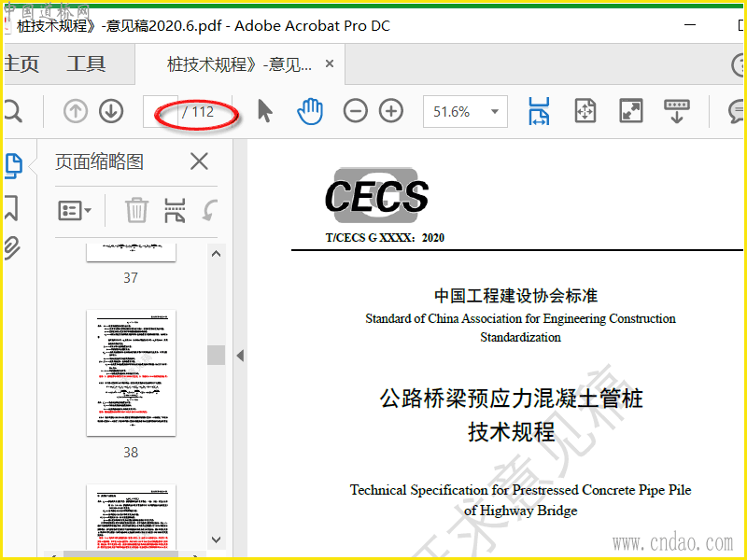
Task: Open the search magnifier tool
Action: click(x=12, y=111)
